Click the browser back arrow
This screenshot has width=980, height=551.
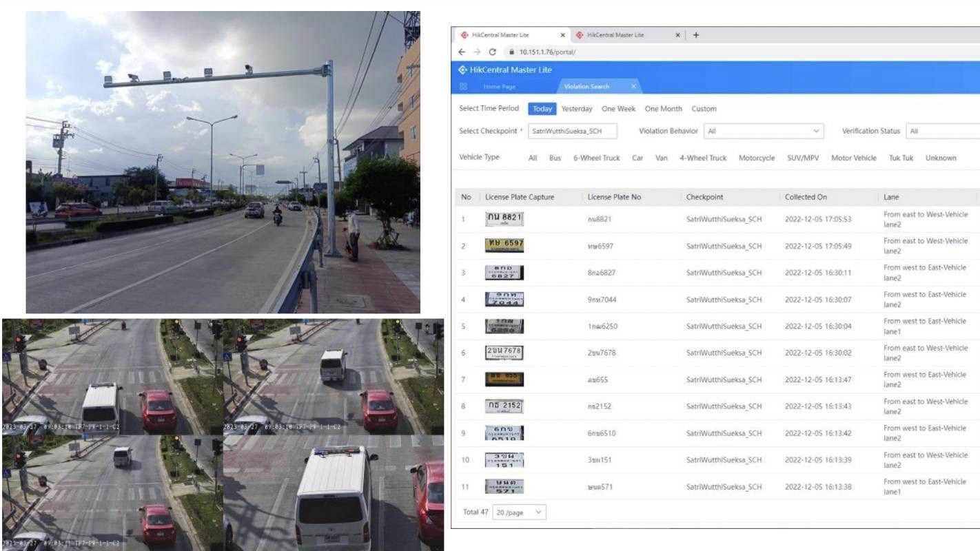click(x=461, y=52)
